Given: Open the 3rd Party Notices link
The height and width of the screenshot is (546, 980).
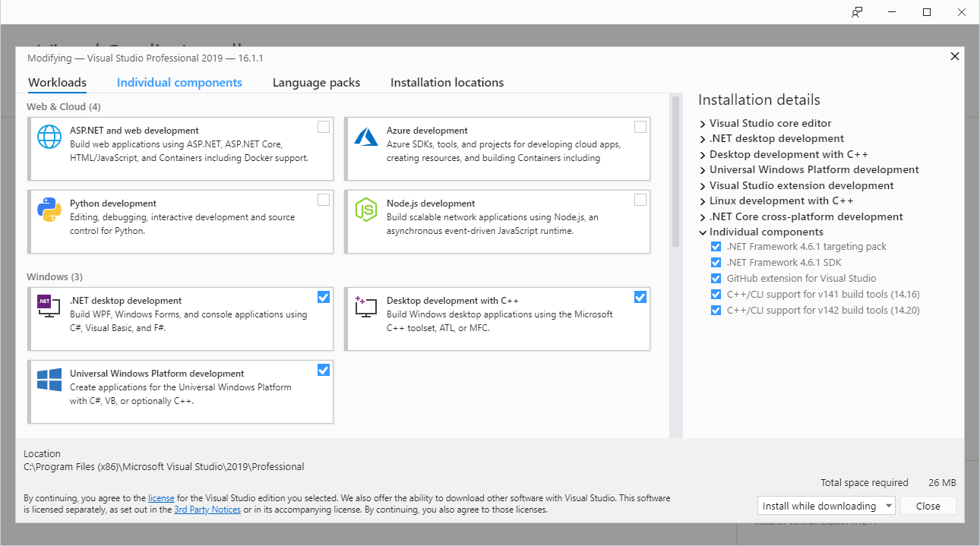Looking at the screenshot, I should pos(207,510).
